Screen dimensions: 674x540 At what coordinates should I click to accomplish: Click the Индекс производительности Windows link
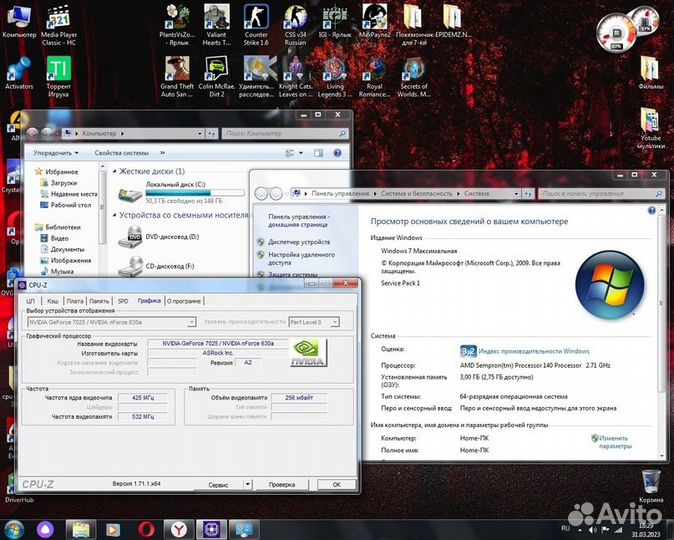533,351
